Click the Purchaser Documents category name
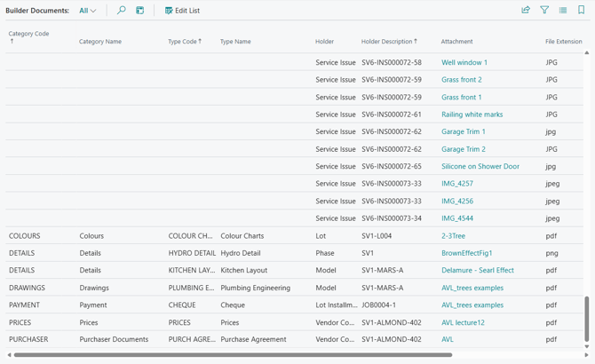The image size is (595, 364). tap(114, 339)
